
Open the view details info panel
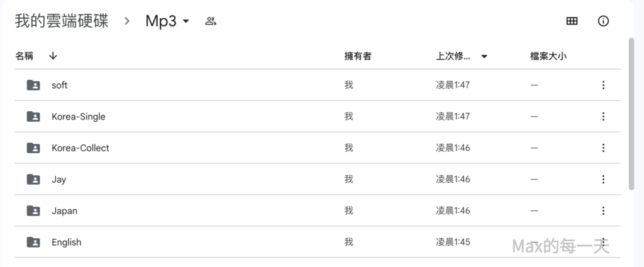click(x=603, y=21)
